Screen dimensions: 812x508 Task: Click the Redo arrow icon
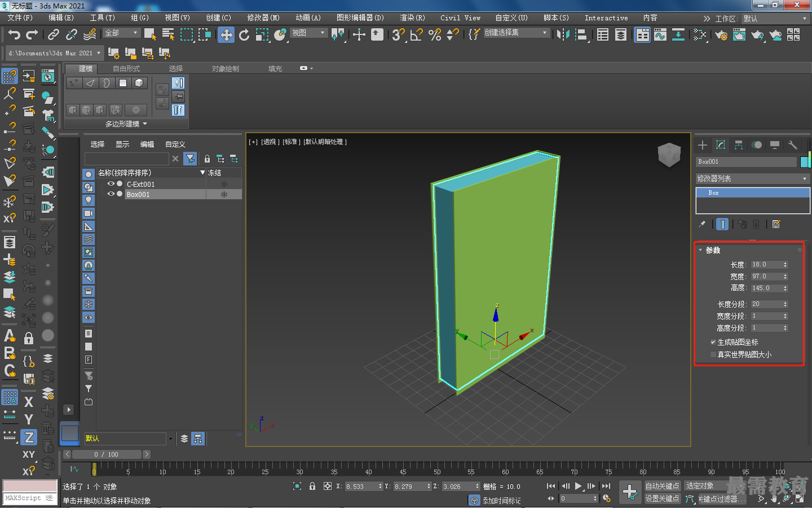[x=32, y=35]
